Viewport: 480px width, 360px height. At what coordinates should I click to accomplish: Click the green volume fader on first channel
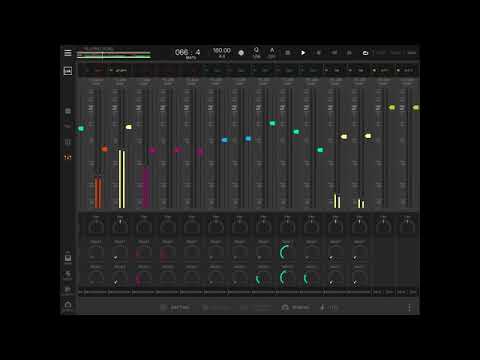(x=81, y=128)
